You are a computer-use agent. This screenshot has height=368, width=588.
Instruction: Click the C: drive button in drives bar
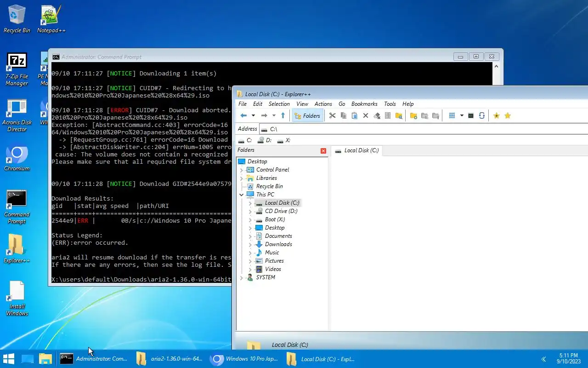[245, 140]
